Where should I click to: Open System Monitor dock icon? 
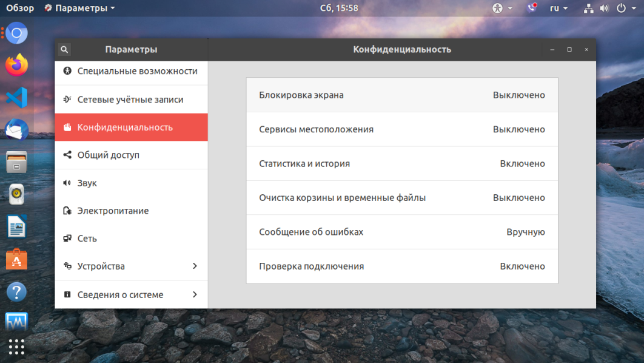click(x=16, y=322)
